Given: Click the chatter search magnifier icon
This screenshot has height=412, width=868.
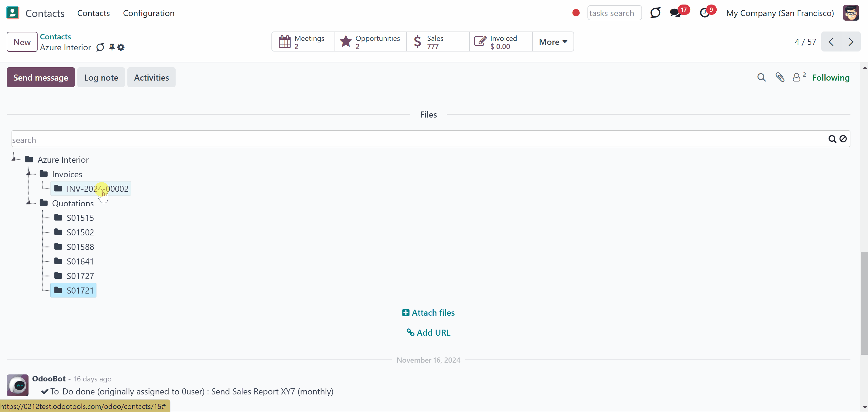Looking at the screenshot, I should (761, 78).
